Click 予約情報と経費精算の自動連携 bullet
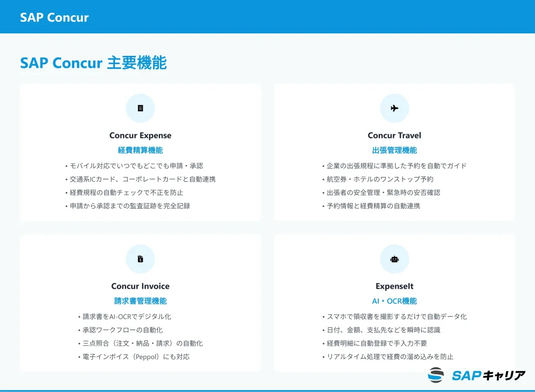Screen dimensions: 535x392 click(x=371, y=206)
